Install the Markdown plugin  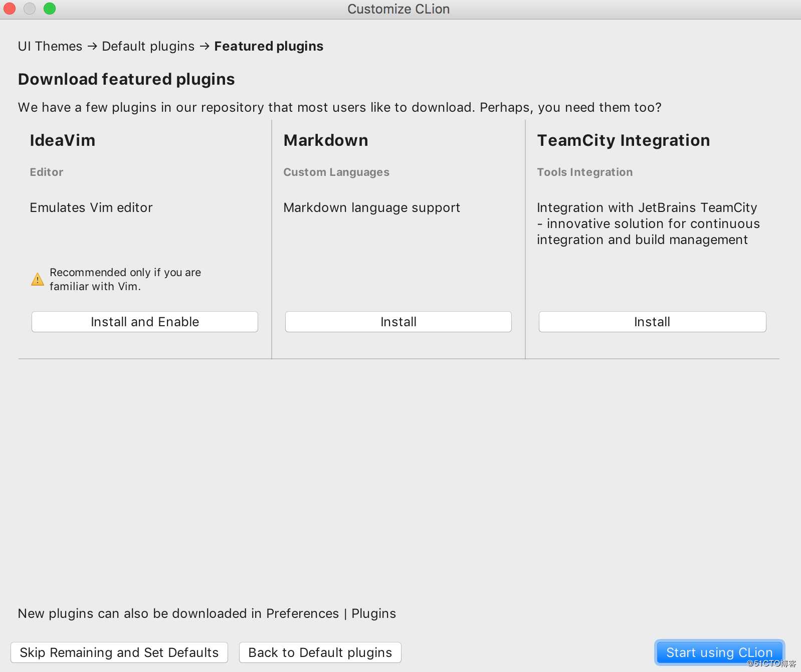(398, 322)
